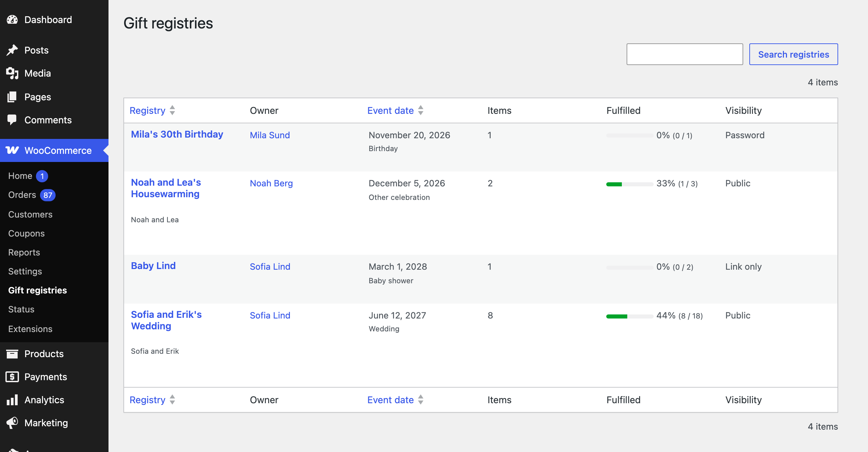
Task: Click the top Event date header link
Action: 391,110
